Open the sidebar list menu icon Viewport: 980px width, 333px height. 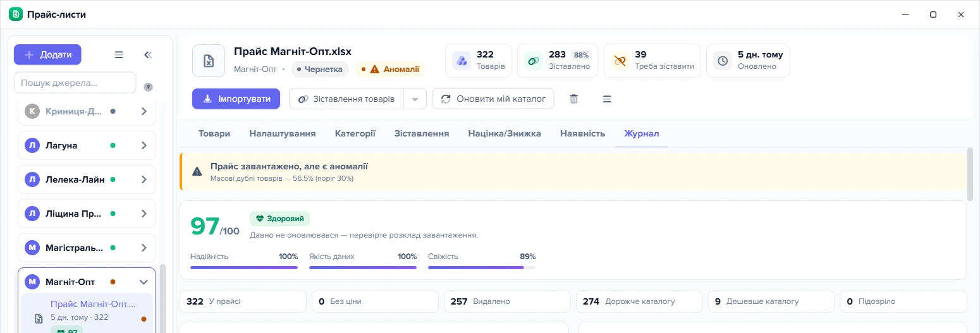[119, 55]
